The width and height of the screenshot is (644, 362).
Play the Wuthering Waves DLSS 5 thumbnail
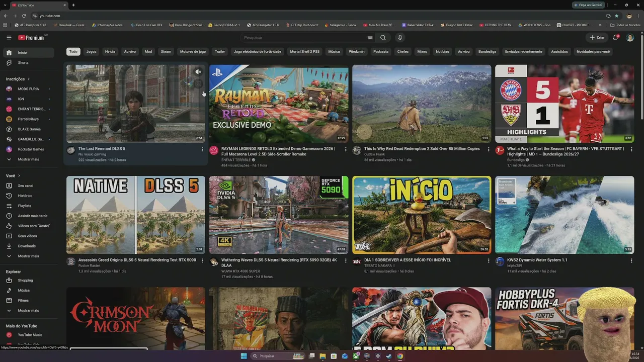[279, 215]
